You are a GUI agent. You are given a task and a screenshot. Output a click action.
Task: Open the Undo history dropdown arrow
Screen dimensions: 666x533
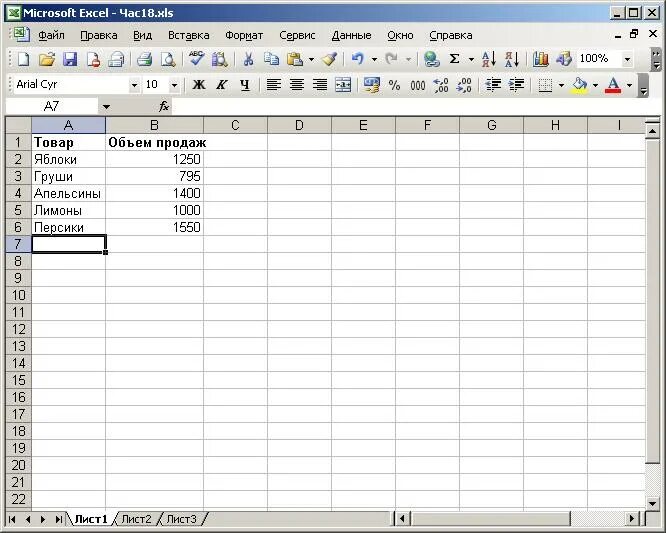coord(374,59)
